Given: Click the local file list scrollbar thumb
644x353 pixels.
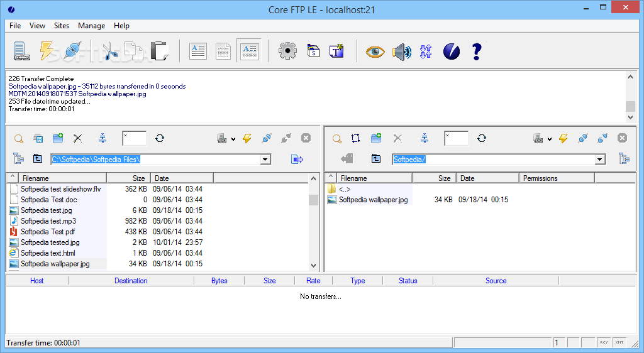Looking at the screenshot, I should click(x=313, y=200).
